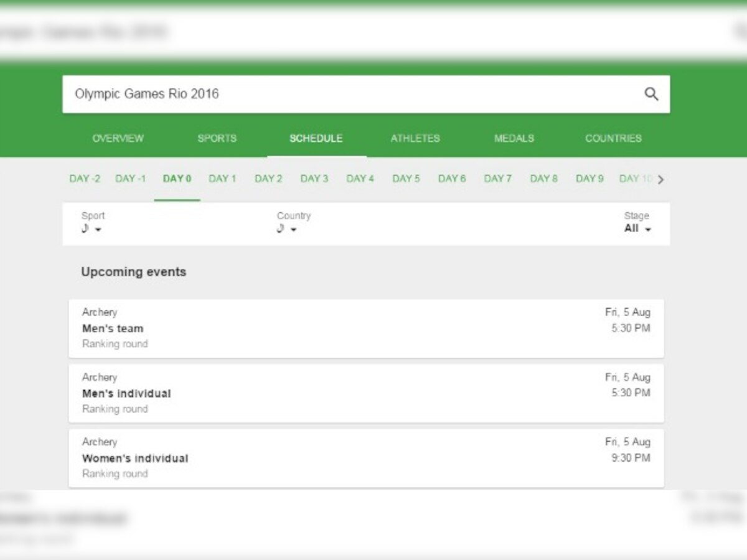The height and width of the screenshot is (560, 747).
Task: Click the Archery label above Women's individual
Action: tap(100, 442)
